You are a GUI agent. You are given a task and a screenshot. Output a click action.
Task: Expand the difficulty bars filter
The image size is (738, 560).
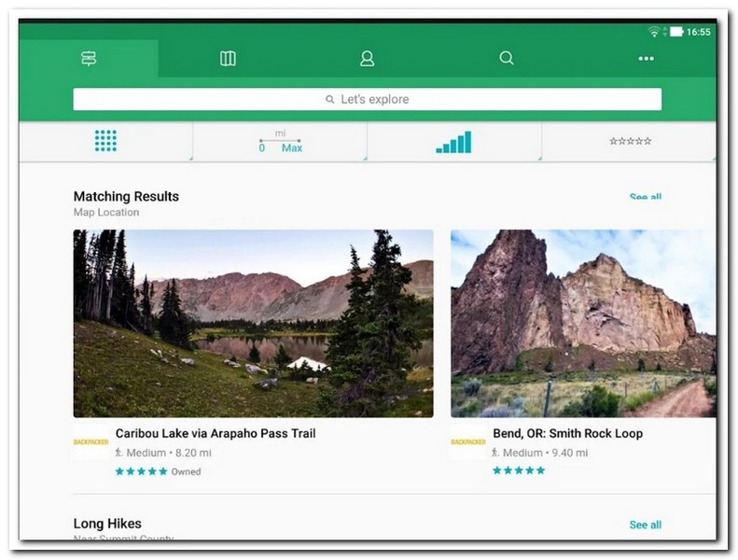coord(453,142)
